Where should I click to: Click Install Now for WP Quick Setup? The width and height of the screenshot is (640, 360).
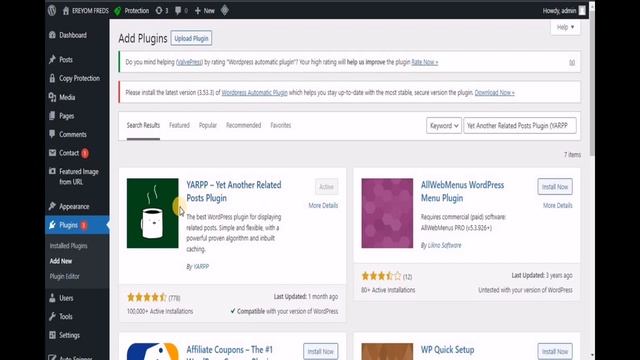[x=555, y=351]
